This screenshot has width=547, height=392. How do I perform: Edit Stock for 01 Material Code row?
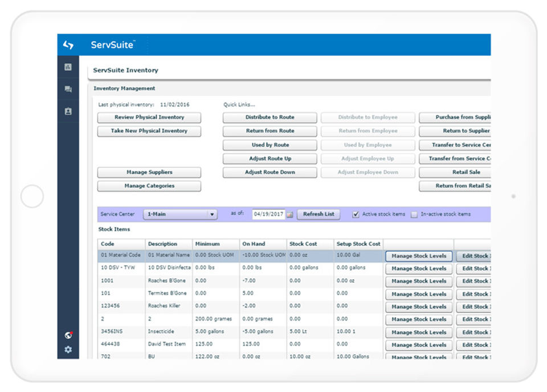tap(473, 256)
